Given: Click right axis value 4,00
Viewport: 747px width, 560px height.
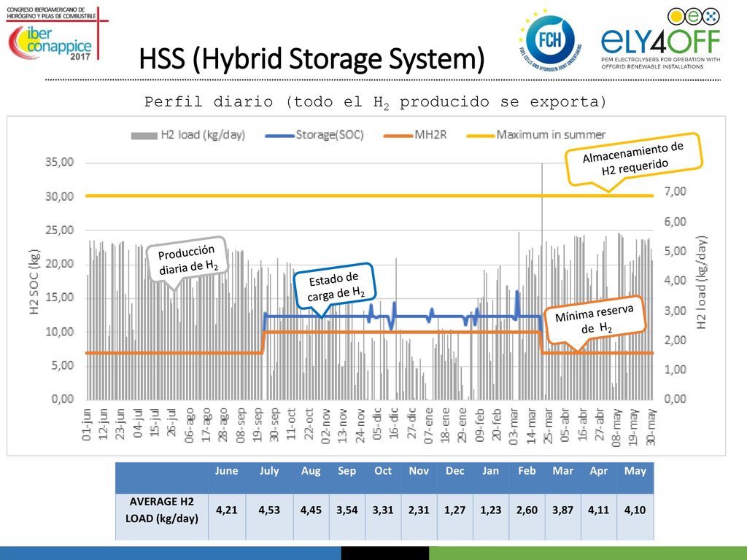Looking at the screenshot, I should click(x=675, y=281).
